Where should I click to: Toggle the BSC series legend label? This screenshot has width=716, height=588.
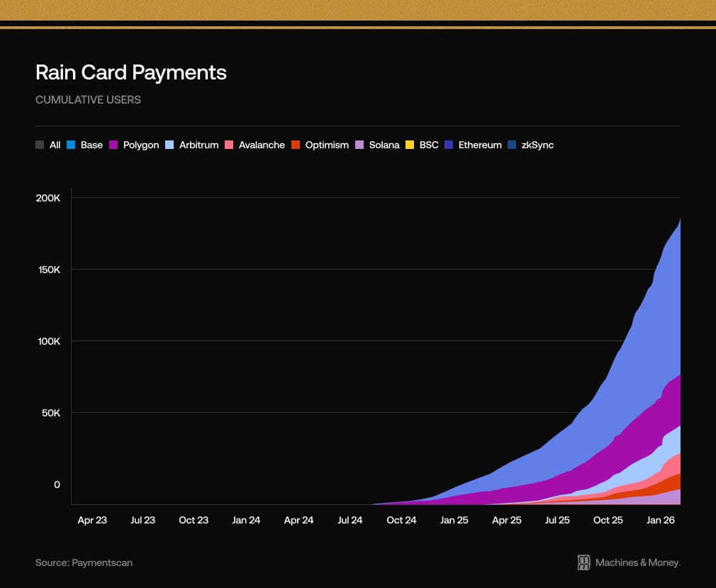click(429, 145)
